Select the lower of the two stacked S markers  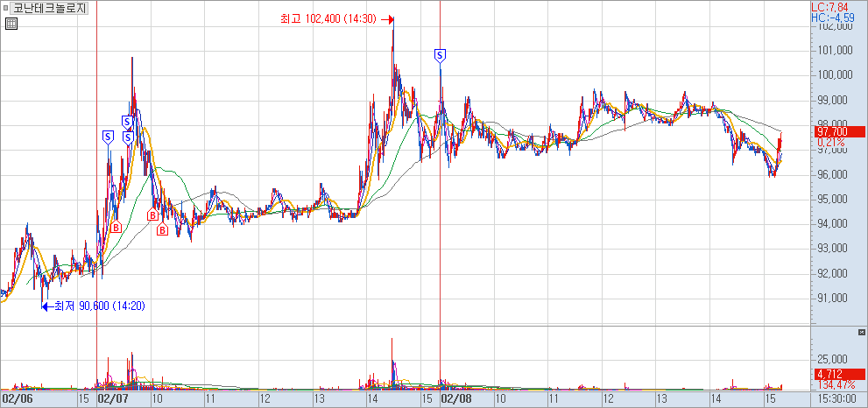click(128, 137)
